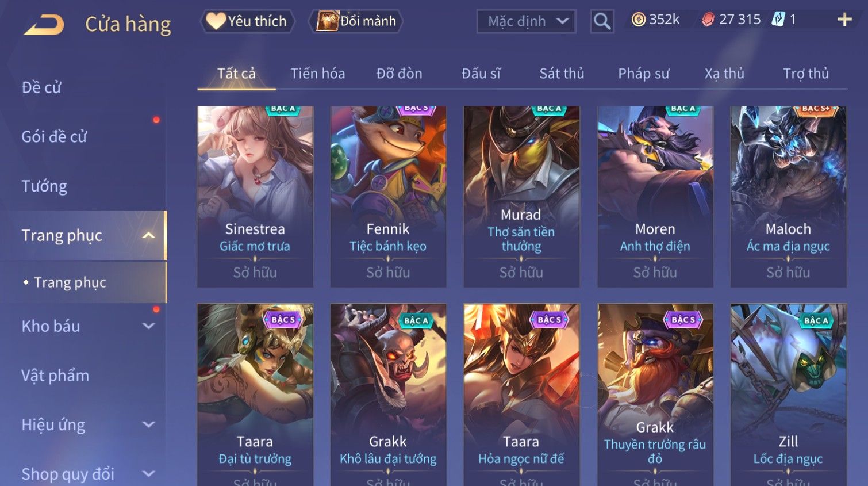Tap the red gem 27 315 balance

pyautogui.click(x=731, y=20)
